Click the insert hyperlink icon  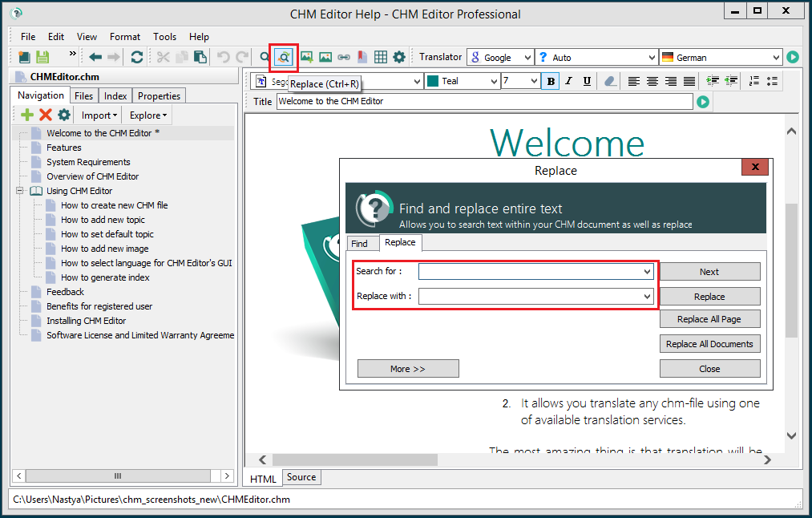(343, 57)
